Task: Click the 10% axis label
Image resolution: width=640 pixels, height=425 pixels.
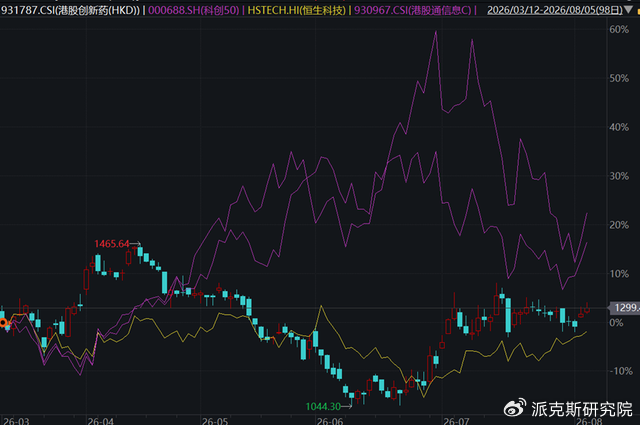Action: pyautogui.click(x=619, y=274)
